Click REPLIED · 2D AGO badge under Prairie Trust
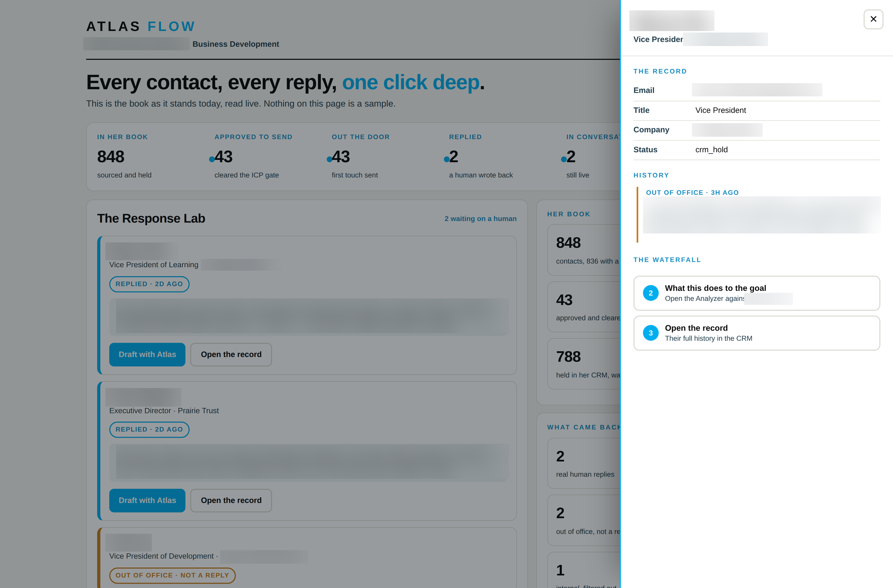The height and width of the screenshot is (588, 893). click(149, 429)
